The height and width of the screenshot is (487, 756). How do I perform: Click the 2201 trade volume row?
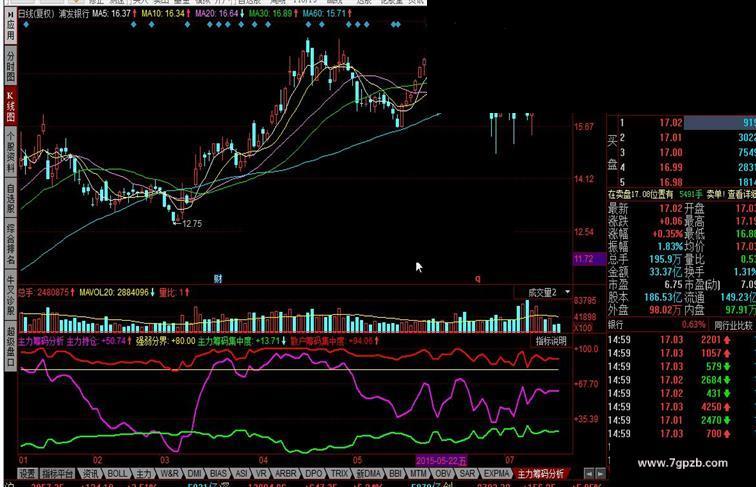pyautogui.click(x=681, y=340)
